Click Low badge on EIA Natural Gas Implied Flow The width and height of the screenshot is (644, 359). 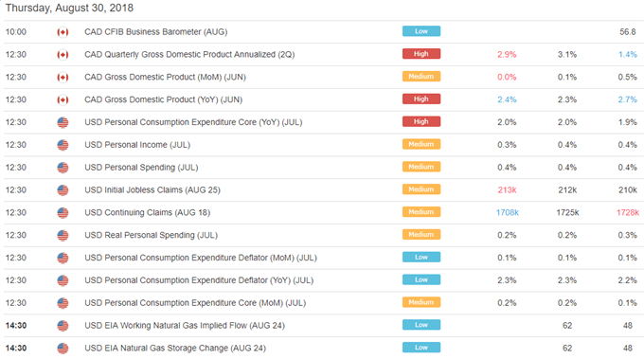[421, 325]
